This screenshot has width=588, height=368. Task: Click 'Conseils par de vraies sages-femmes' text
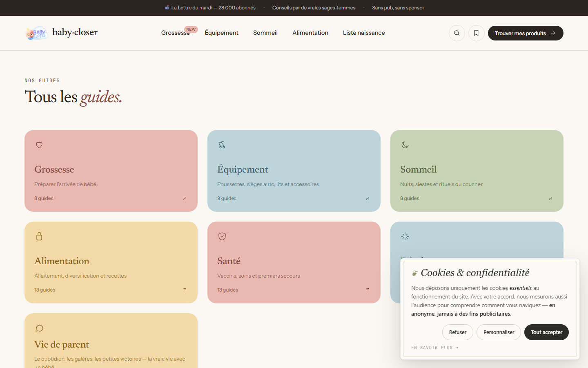click(314, 8)
